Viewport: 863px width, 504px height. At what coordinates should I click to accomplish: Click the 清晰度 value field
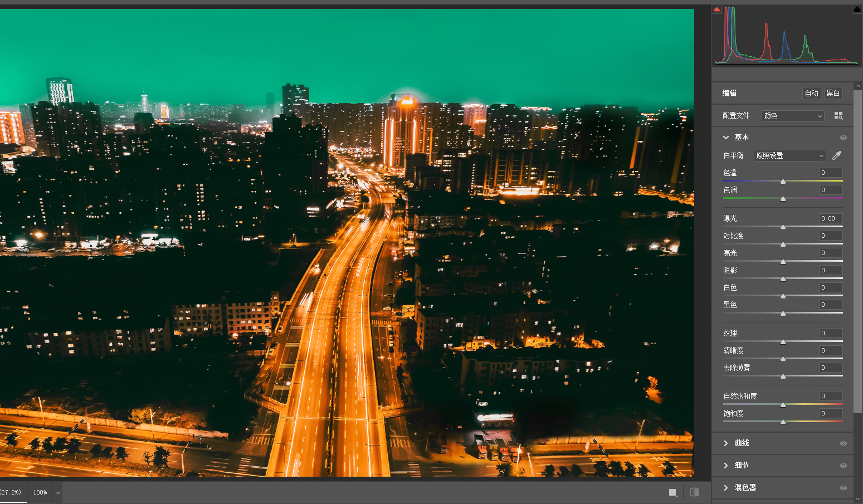[831, 350]
